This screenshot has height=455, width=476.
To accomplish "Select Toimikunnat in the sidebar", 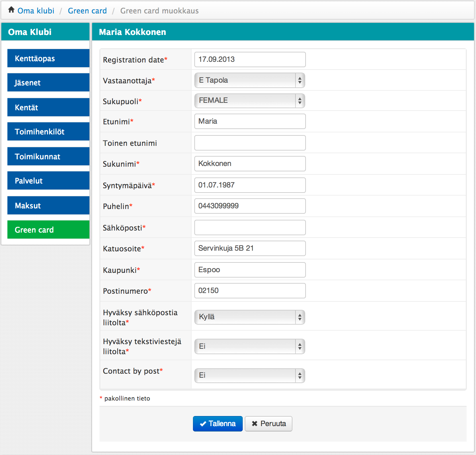I will pyautogui.click(x=48, y=157).
